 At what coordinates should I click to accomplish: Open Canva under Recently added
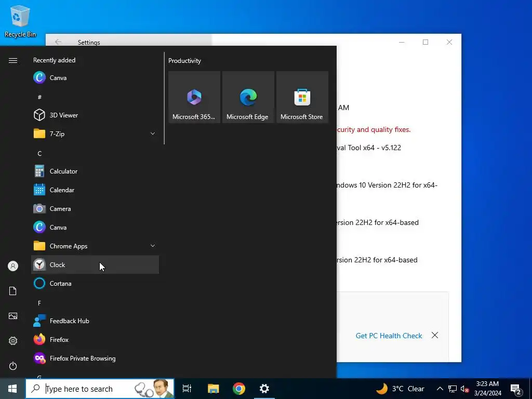[x=95, y=78]
